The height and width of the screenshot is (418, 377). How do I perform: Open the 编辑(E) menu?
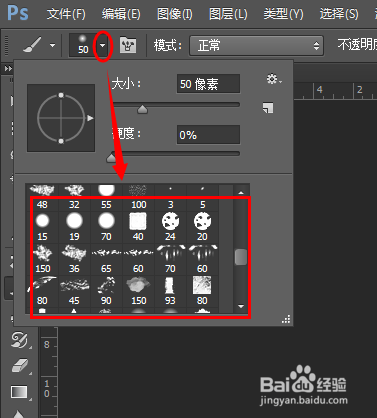coord(121,14)
